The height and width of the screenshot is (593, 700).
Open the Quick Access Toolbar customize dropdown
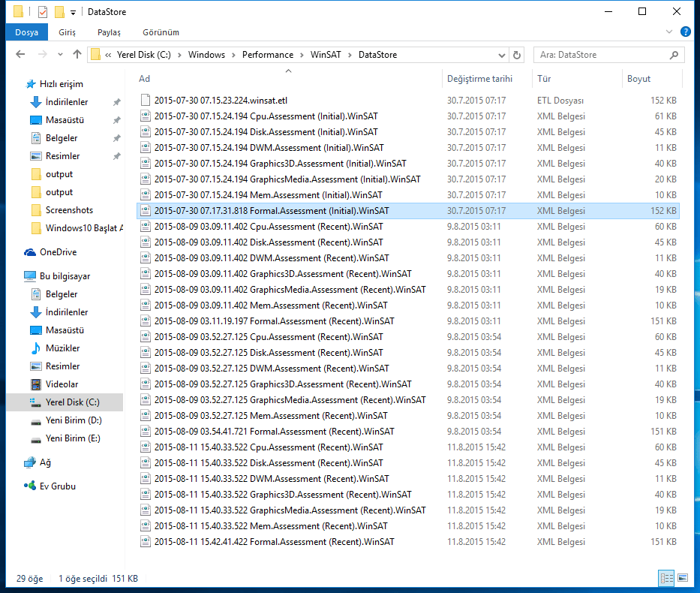73,13
